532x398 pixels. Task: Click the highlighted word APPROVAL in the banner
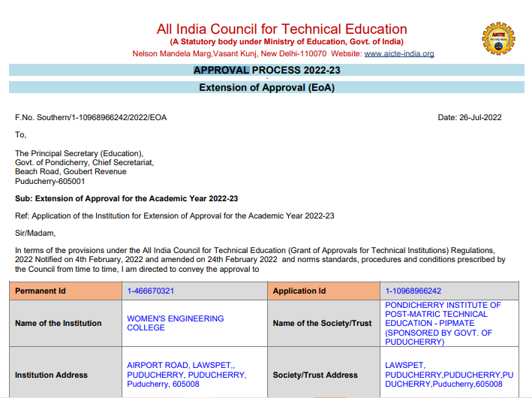pos(221,70)
